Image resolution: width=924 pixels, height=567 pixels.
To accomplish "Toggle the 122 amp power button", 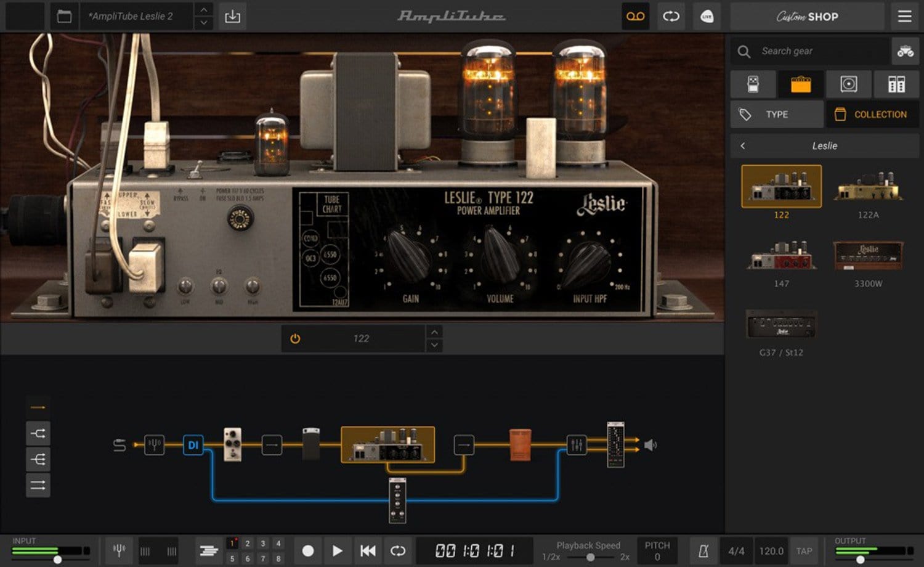I will coord(295,338).
